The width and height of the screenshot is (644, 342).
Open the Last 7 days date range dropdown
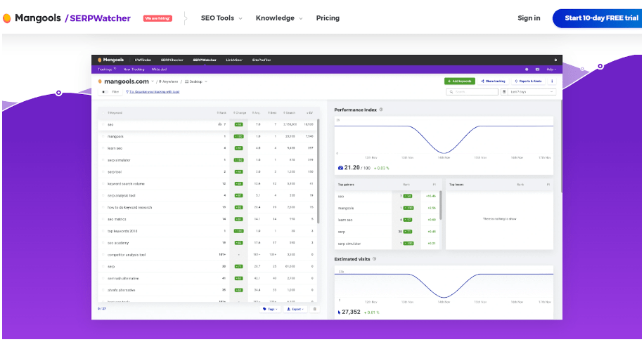click(529, 92)
